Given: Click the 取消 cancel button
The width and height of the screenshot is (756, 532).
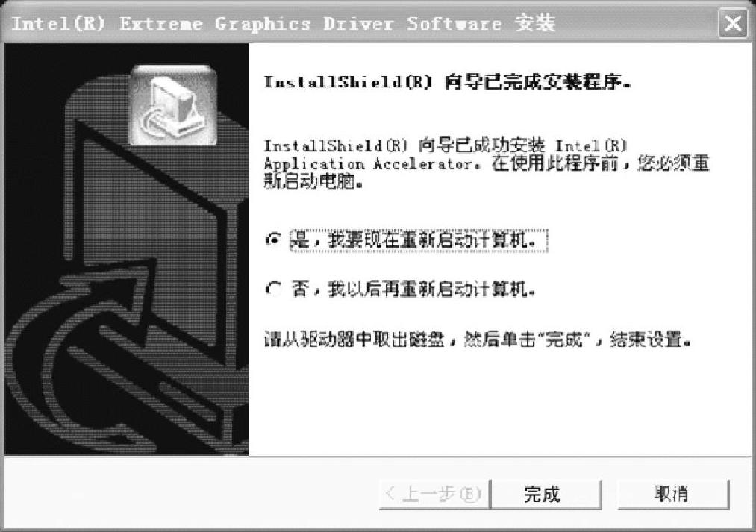Looking at the screenshot, I should coord(673,494).
